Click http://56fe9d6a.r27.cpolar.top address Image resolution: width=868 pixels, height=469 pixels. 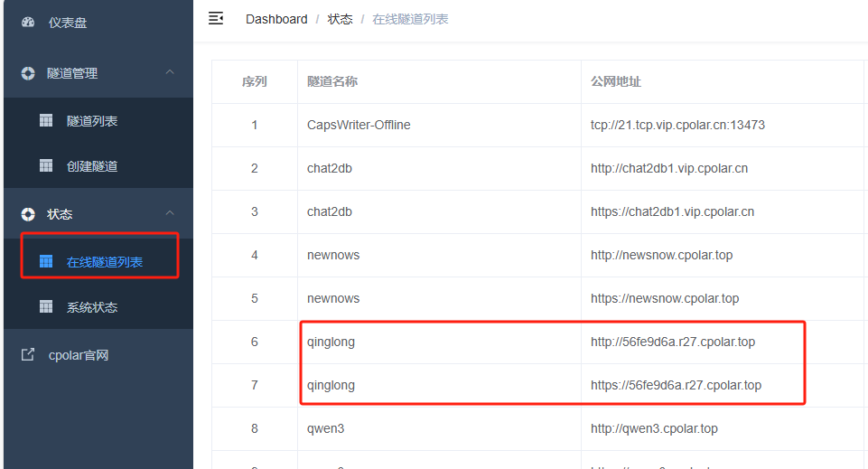[x=673, y=342]
